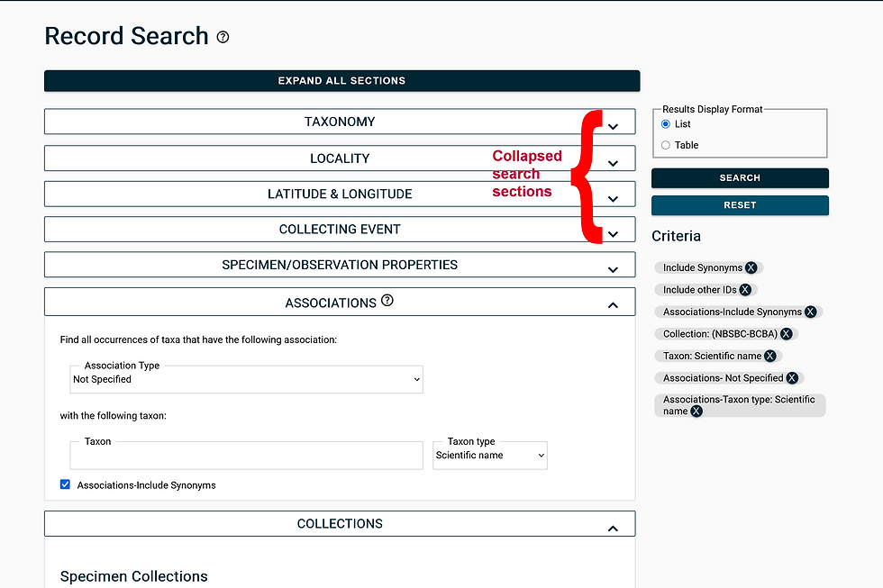Remove the Include other IDs criterion
Screen dimensions: 883x588
tap(744, 289)
